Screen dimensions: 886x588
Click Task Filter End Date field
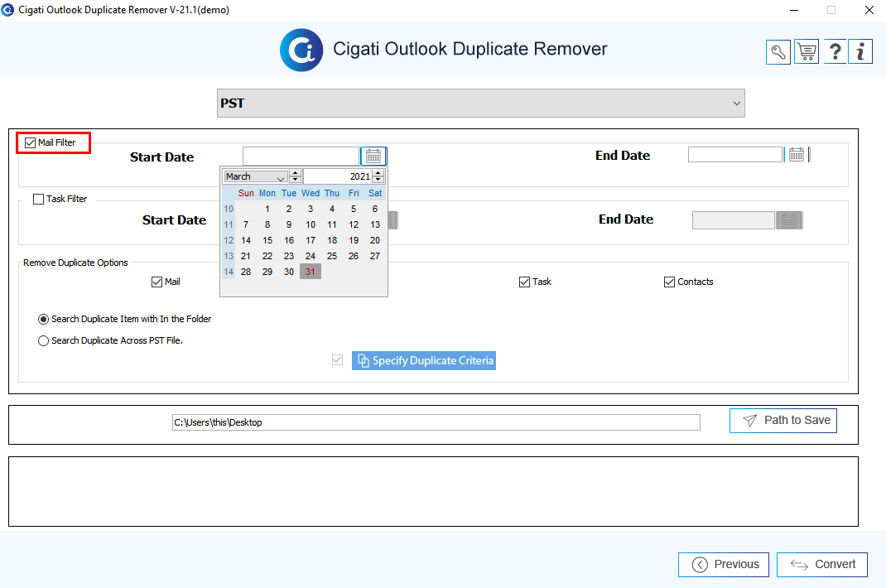coord(734,220)
